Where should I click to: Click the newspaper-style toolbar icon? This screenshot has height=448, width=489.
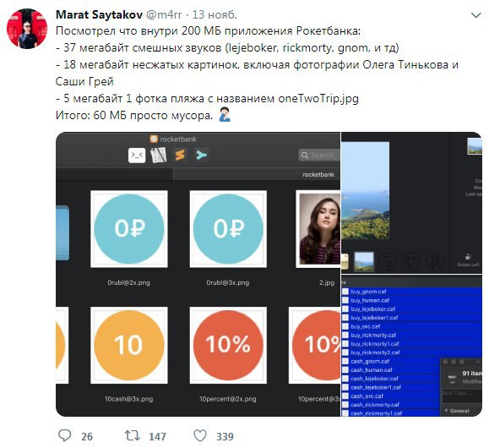(x=159, y=156)
